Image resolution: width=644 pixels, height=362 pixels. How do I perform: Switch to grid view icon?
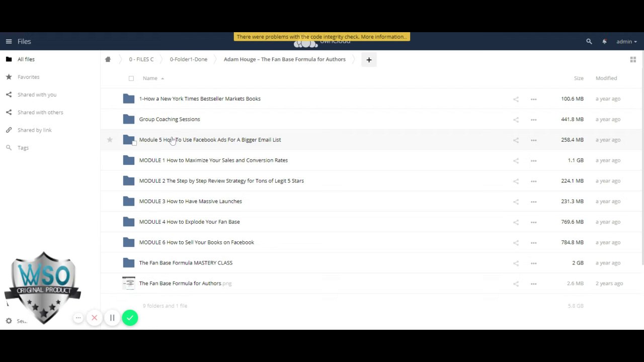click(633, 60)
